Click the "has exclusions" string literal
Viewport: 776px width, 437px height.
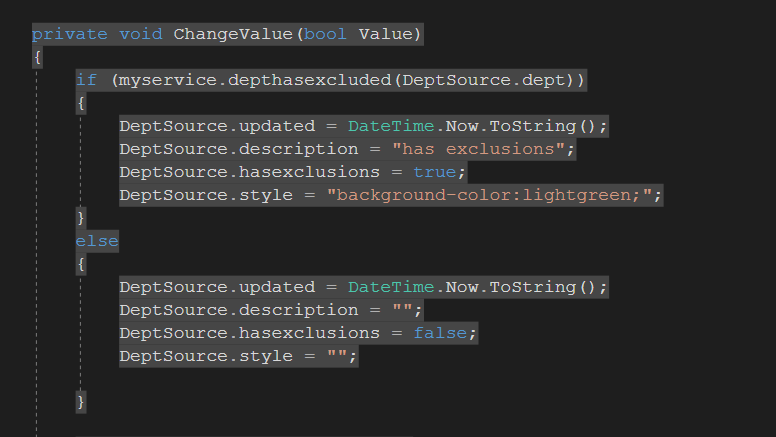pos(478,149)
